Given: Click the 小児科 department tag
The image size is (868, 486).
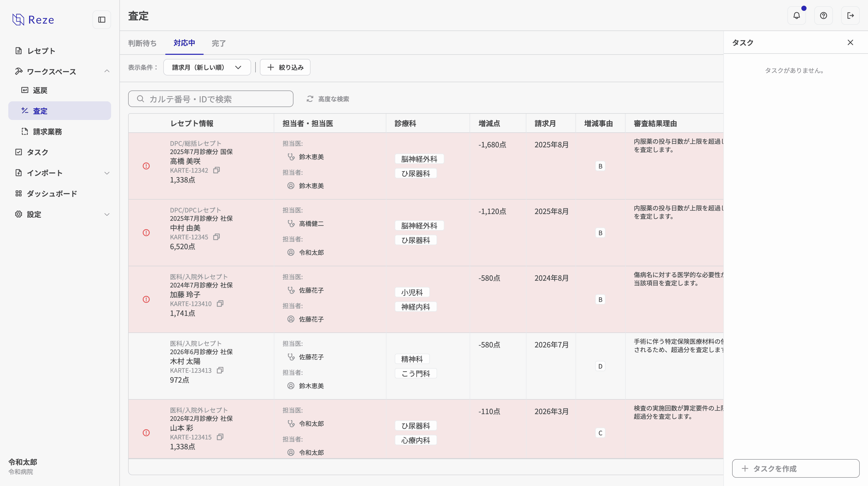Looking at the screenshot, I should [x=412, y=292].
